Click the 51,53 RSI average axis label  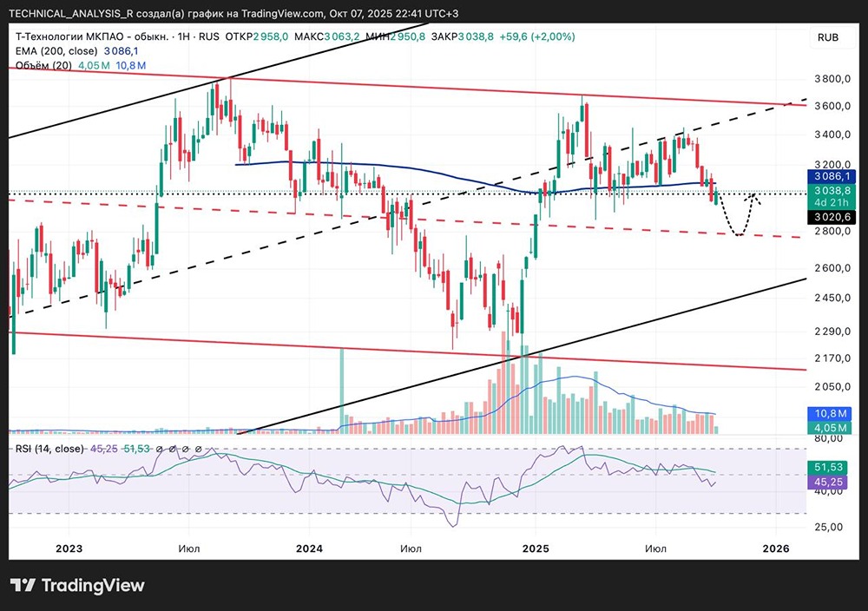coord(831,467)
